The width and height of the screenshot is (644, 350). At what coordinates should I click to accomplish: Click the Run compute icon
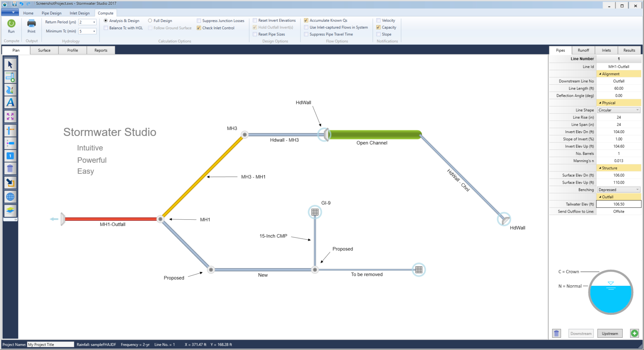(x=11, y=25)
